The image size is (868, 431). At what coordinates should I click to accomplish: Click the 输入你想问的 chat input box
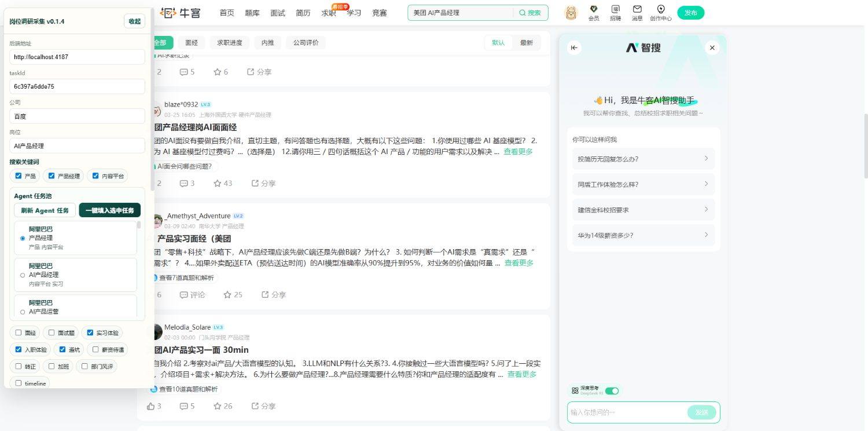click(x=627, y=412)
